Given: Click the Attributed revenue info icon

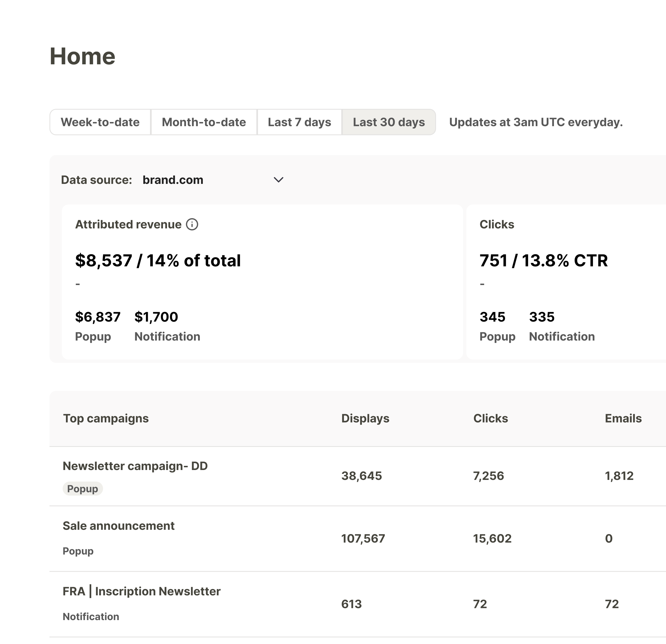Looking at the screenshot, I should click(192, 224).
